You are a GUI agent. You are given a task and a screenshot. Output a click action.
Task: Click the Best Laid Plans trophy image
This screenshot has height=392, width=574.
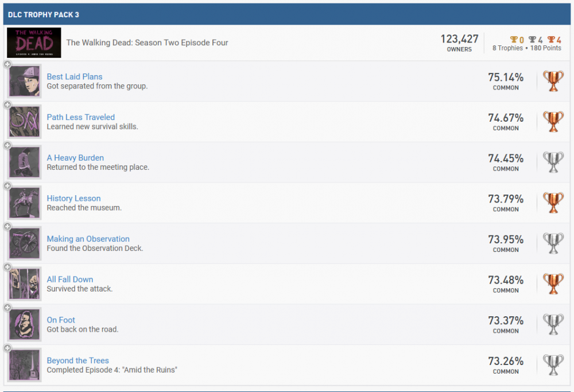pyautogui.click(x=25, y=81)
